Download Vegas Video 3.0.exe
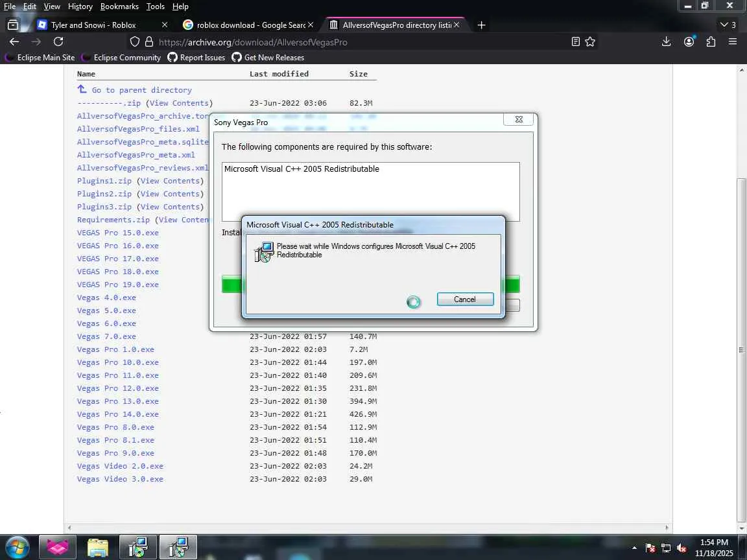 tap(120, 479)
